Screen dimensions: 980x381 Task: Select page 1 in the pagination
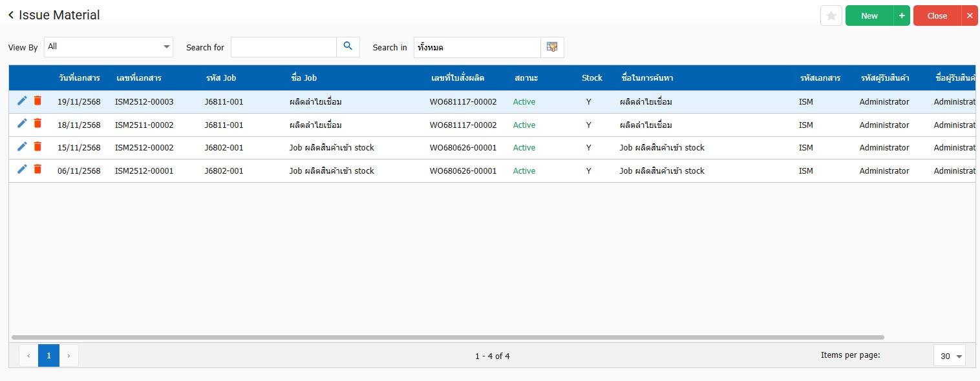[48, 355]
